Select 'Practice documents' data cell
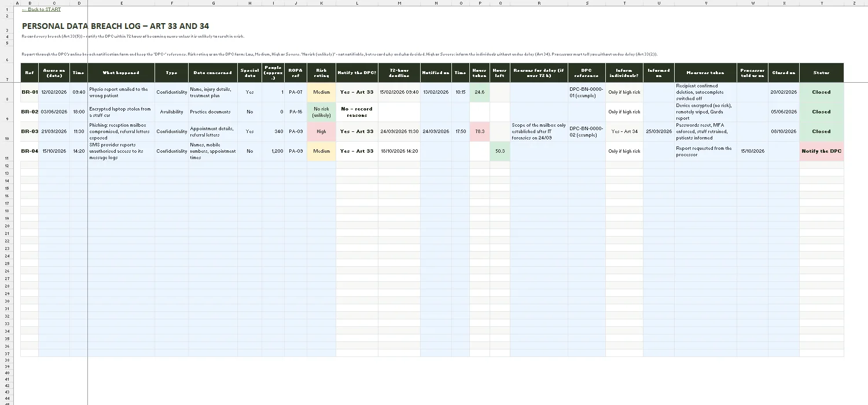The image size is (868, 405). coord(213,112)
